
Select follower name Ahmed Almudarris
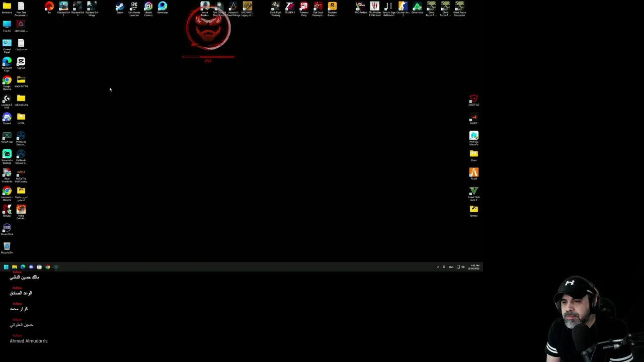(x=29, y=341)
